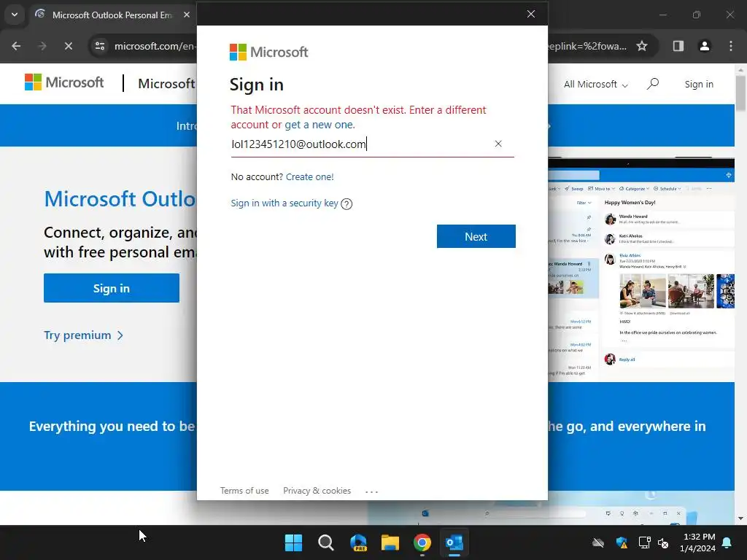Open the Chrome profile avatar icon
This screenshot has height=560, width=747.
(x=704, y=46)
